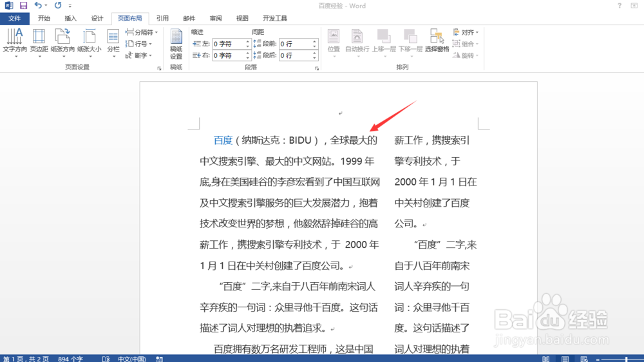
Task: Adjust the left indent spinner arrows
Action: coord(248,44)
